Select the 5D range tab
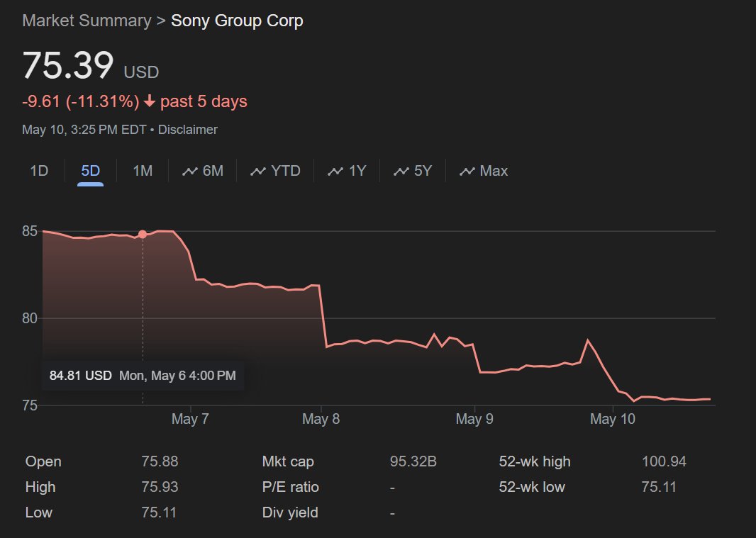The width and height of the screenshot is (756, 538). tap(90, 171)
